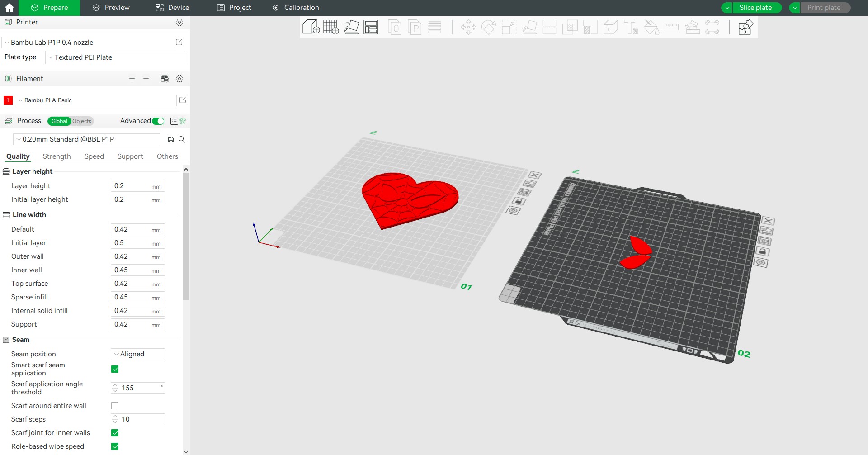Viewport: 868px width, 455px height.
Task: Remove a filament with the minus icon
Action: (x=146, y=79)
